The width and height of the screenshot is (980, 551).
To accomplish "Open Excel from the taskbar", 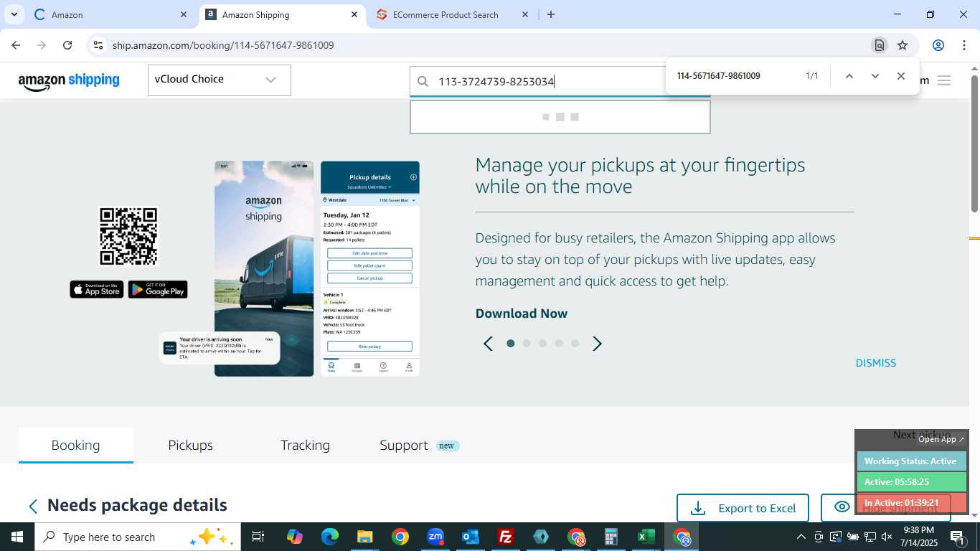I will [x=646, y=537].
